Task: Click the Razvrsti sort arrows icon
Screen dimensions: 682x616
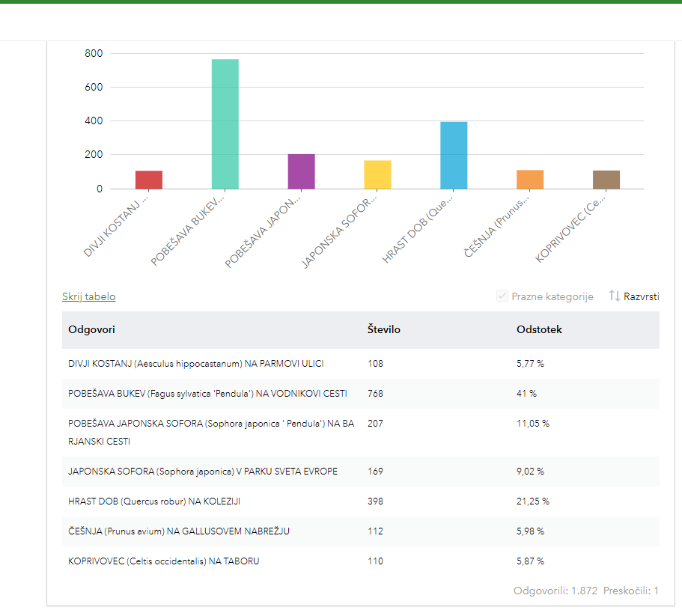Action: (615, 296)
